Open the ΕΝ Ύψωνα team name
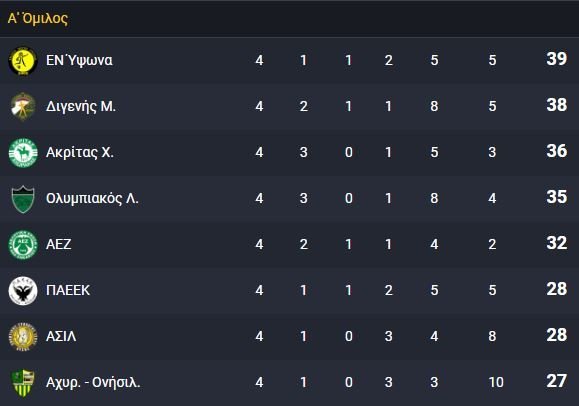Viewport: 579px width, 406px height. point(79,60)
